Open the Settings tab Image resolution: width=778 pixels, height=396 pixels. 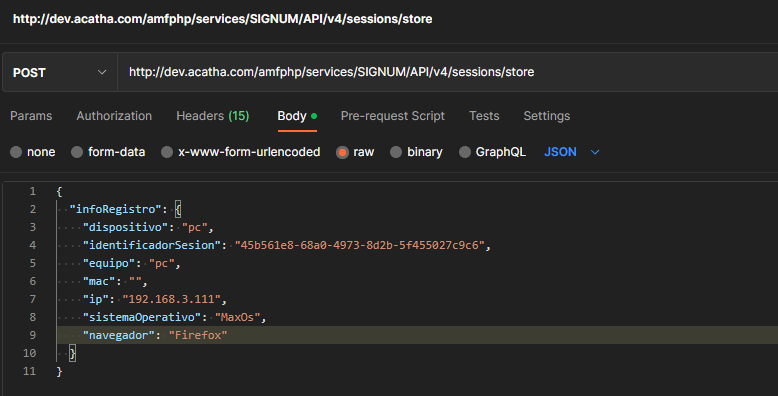click(547, 116)
